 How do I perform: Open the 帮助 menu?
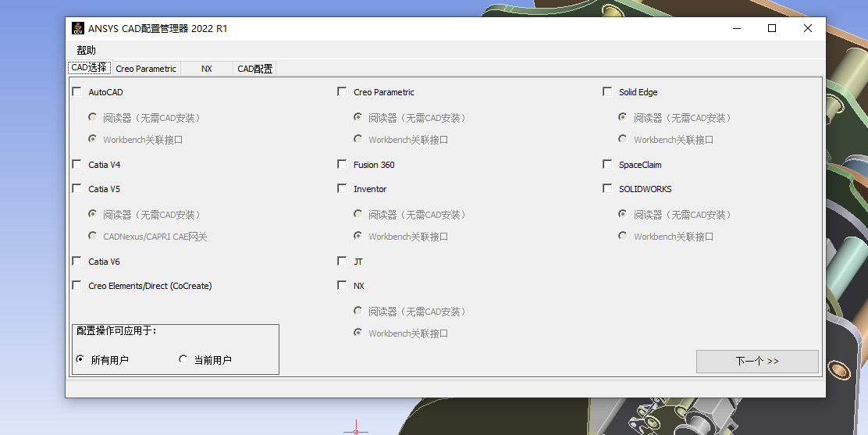pyautogui.click(x=87, y=50)
